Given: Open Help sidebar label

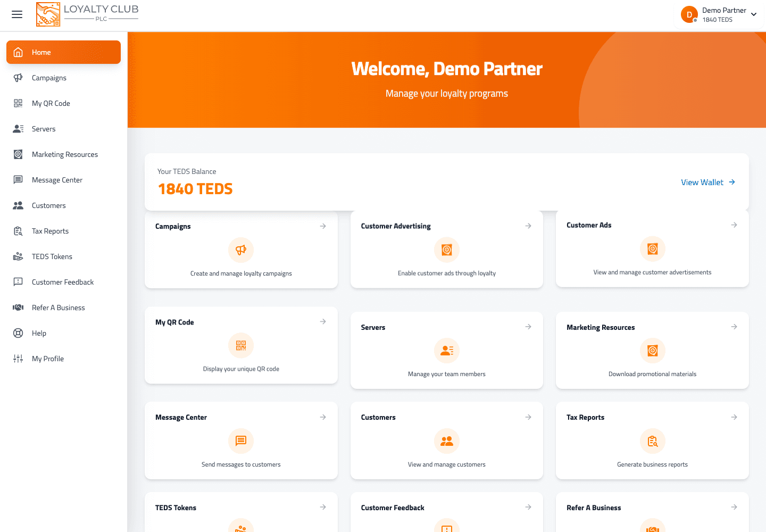Looking at the screenshot, I should tap(39, 333).
